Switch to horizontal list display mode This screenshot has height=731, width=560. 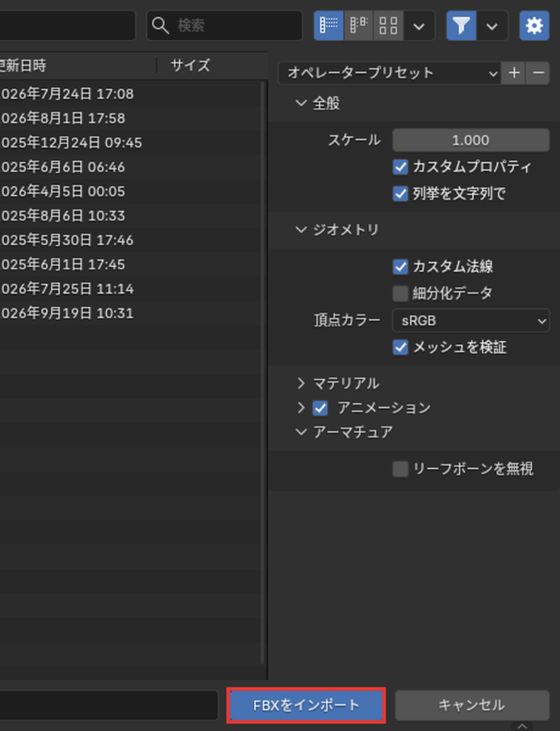tap(358, 25)
